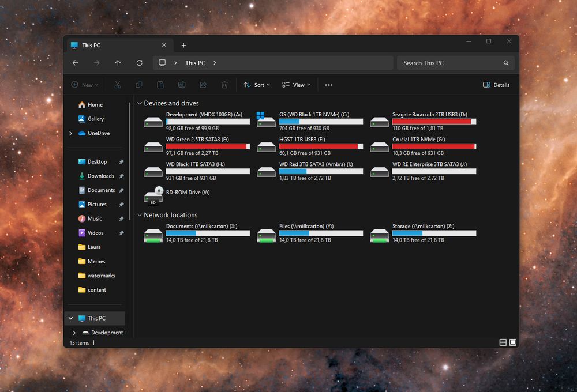577x392 pixels.
Task: Click the OS (C:) capacity bar
Action: tap(321, 122)
